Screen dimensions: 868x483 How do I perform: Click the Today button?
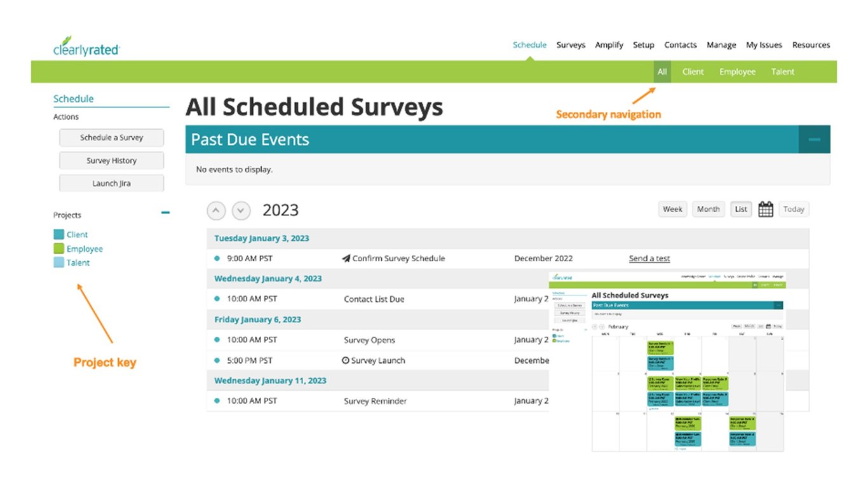794,209
